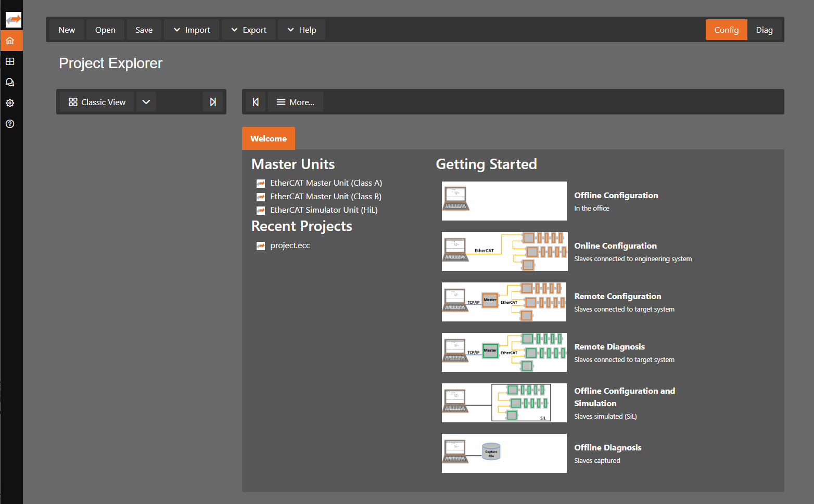814x504 pixels.
Task: Open recent project project.ecc
Action: [290, 245]
